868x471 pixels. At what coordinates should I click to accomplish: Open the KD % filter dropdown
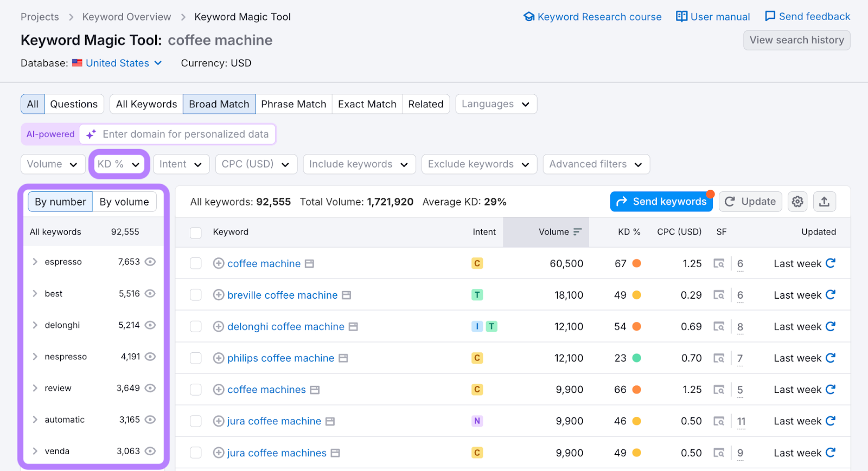pos(119,164)
